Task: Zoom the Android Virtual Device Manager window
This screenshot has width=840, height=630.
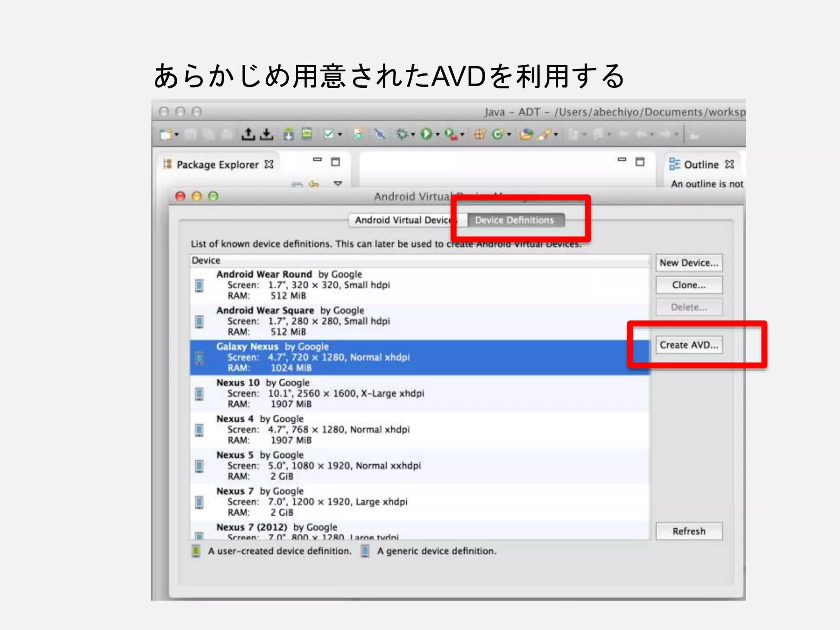Action: coord(213,196)
